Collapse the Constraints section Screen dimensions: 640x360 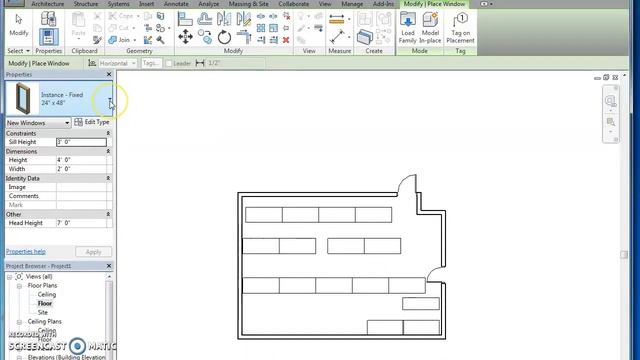click(108, 133)
